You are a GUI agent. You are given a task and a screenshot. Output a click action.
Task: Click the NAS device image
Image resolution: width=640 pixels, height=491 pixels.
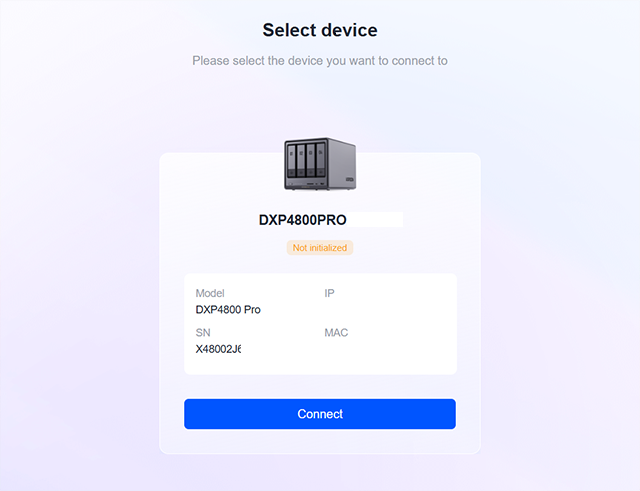[x=319, y=165]
